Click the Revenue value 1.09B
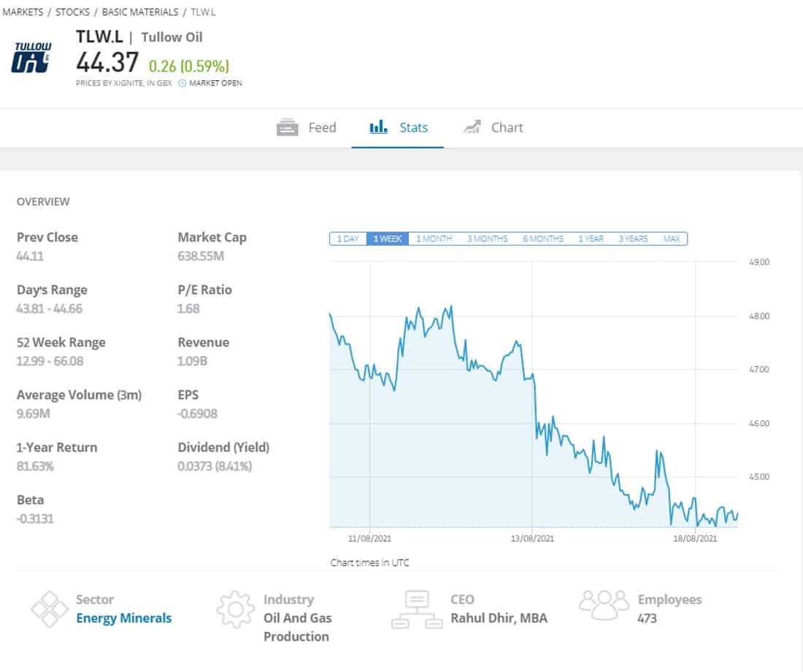 [x=193, y=361]
